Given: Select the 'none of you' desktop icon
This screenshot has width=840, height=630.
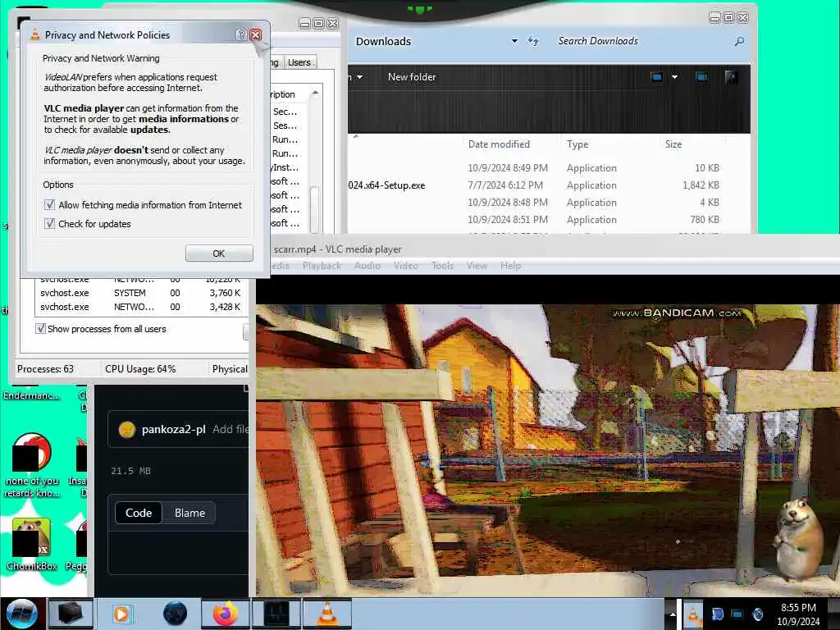Looking at the screenshot, I should 32,466.
